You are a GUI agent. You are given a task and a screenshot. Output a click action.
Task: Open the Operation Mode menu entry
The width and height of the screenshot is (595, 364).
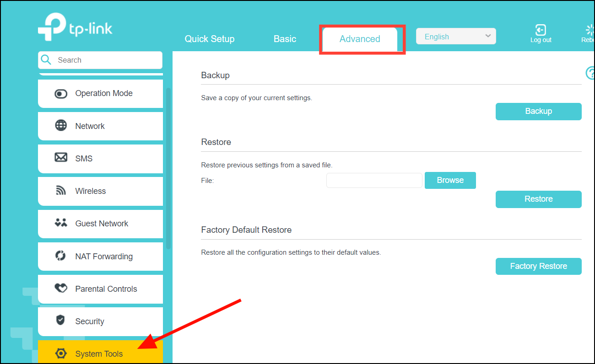coord(100,93)
